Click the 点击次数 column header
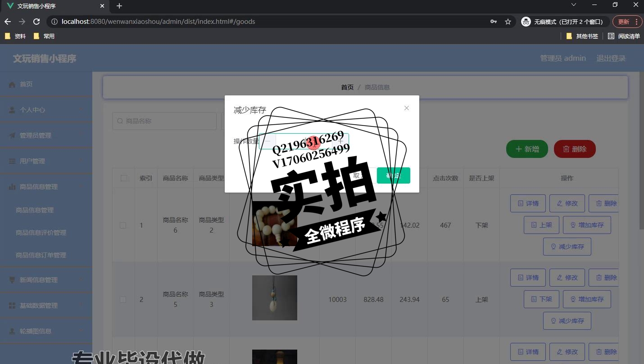The width and height of the screenshot is (644, 364). coord(445,178)
